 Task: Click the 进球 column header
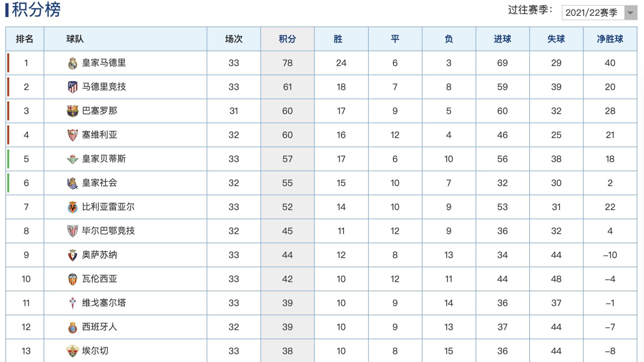pos(502,39)
